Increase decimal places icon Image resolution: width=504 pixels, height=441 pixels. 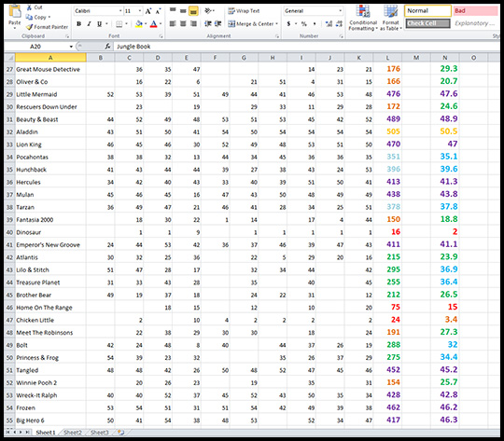point(329,23)
